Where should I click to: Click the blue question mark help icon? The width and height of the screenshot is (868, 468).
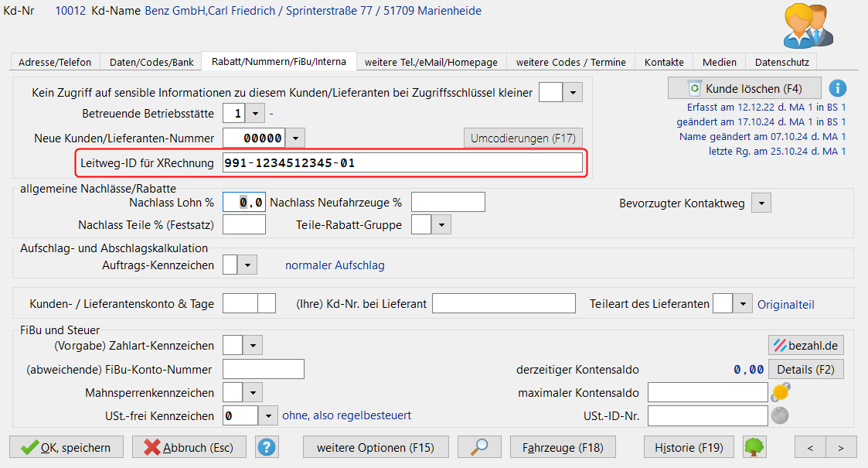[x=267, y=447]
